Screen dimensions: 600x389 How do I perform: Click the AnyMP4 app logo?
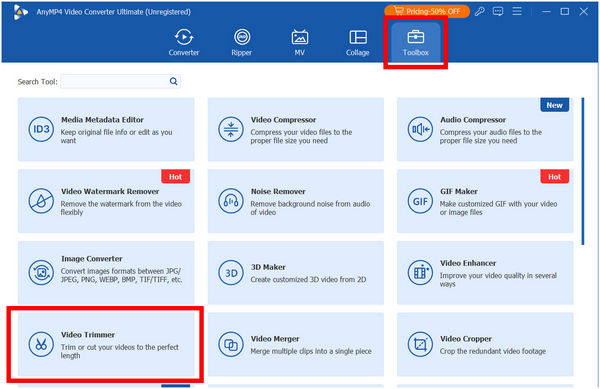pyautogui.click(x=20, y=12)
